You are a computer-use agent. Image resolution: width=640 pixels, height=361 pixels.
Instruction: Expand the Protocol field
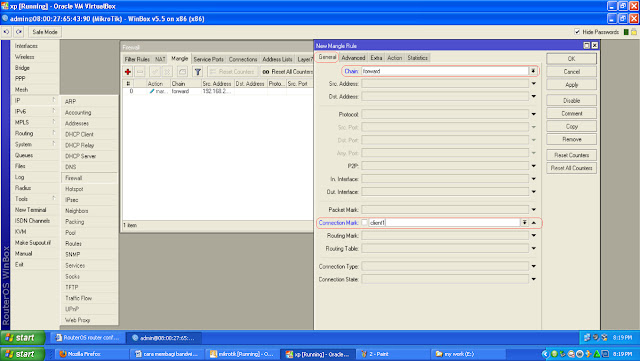point(533,114)
